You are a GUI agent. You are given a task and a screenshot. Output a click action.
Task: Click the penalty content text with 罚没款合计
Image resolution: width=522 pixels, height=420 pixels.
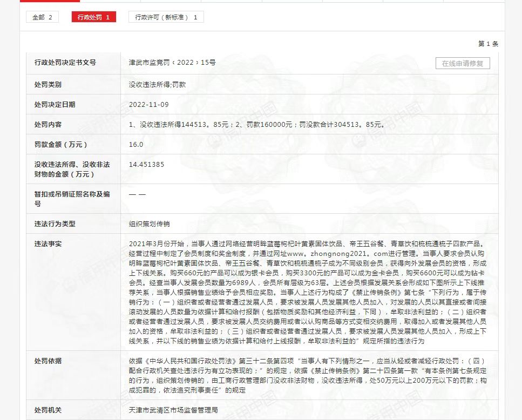[x=256, y=125]
